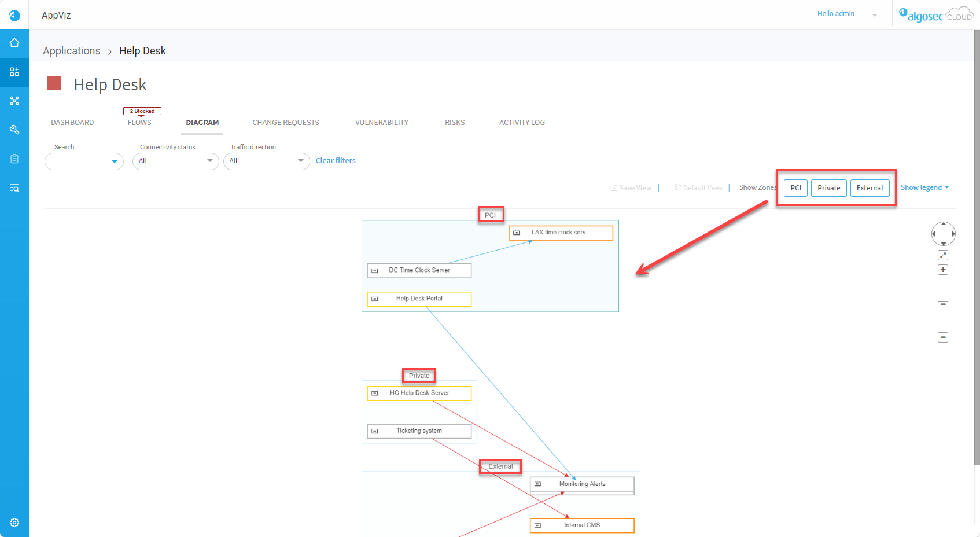
Task: Switch to the Flows tab
Action: (139, 123)
